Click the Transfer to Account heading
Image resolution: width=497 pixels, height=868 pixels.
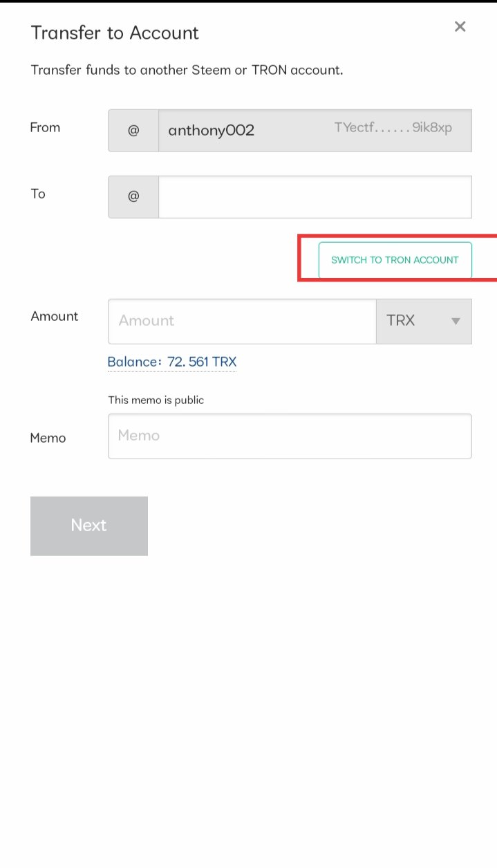coord(115,33)
